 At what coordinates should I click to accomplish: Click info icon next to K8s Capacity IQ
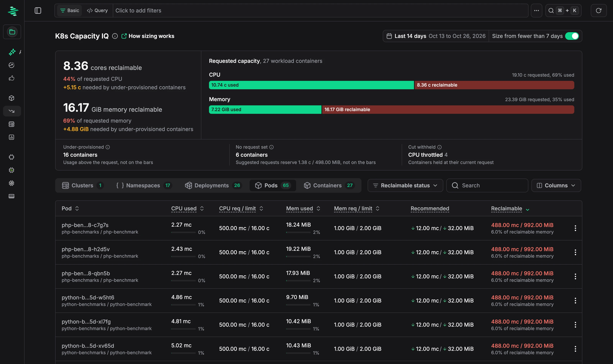tap(115, 36)
